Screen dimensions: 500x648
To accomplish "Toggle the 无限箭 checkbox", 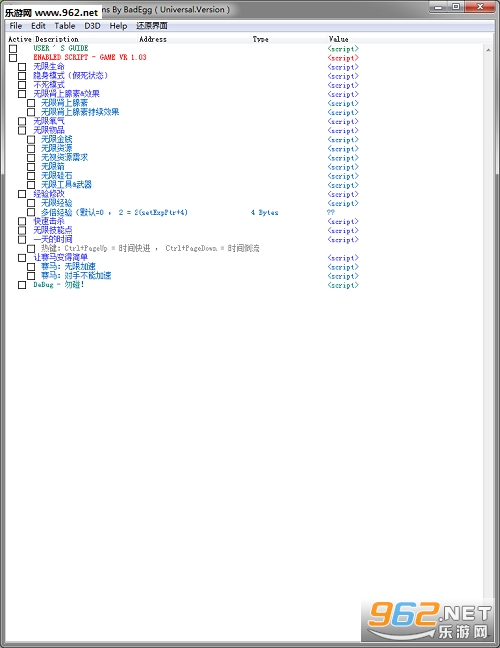I will pyautogui.click(x=31, y=167).
